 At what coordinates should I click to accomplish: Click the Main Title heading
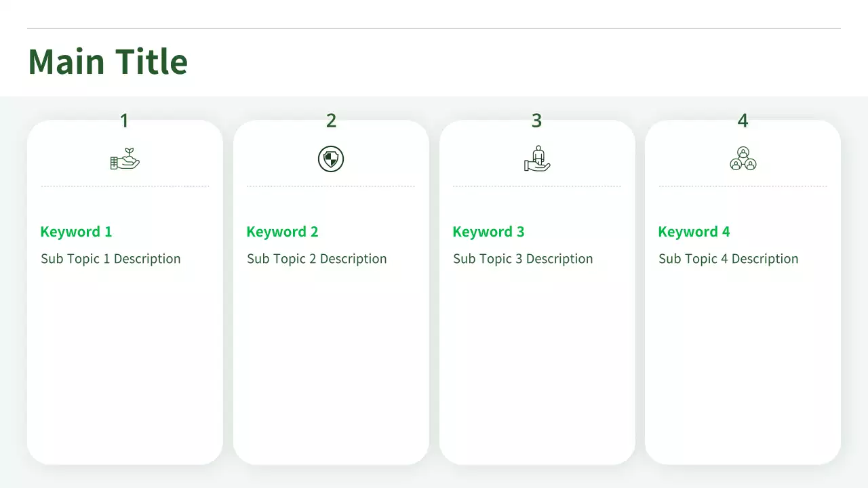point(108,62)
